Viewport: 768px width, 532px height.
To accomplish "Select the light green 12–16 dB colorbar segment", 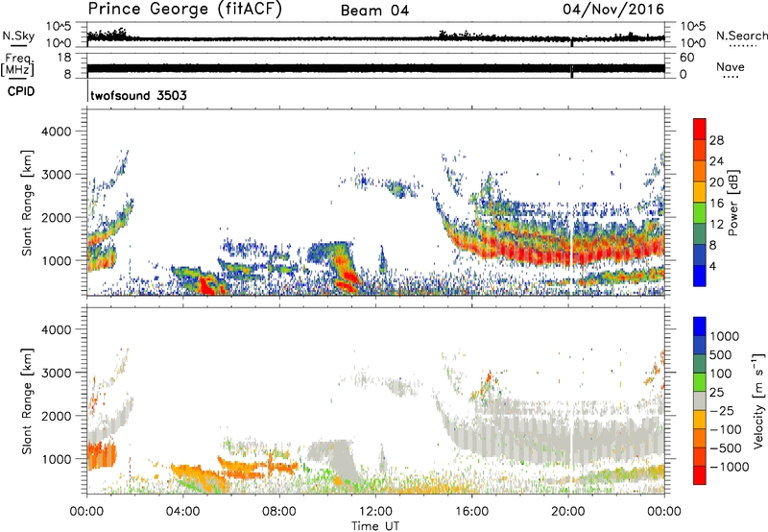I will pos(700,213).
